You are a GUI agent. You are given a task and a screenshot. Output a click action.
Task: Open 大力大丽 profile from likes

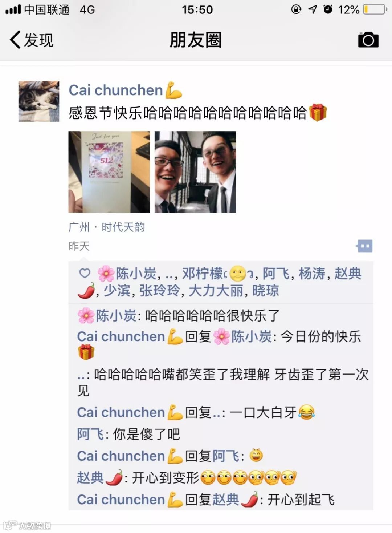(x=216, y=291)
